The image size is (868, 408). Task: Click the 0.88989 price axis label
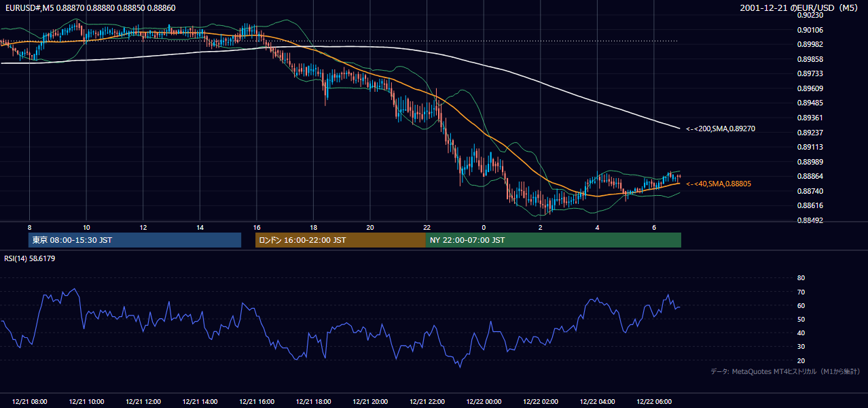click(810, 161)
